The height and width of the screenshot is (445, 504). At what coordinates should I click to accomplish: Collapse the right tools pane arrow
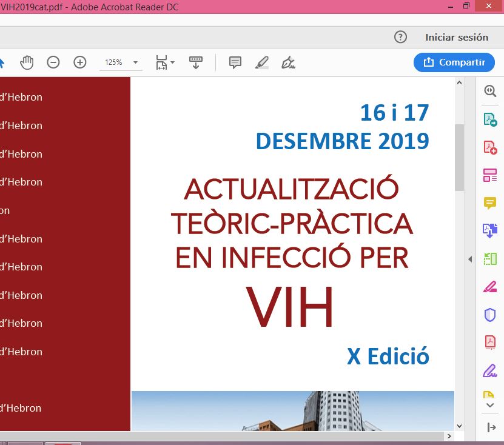pos(470,259)
